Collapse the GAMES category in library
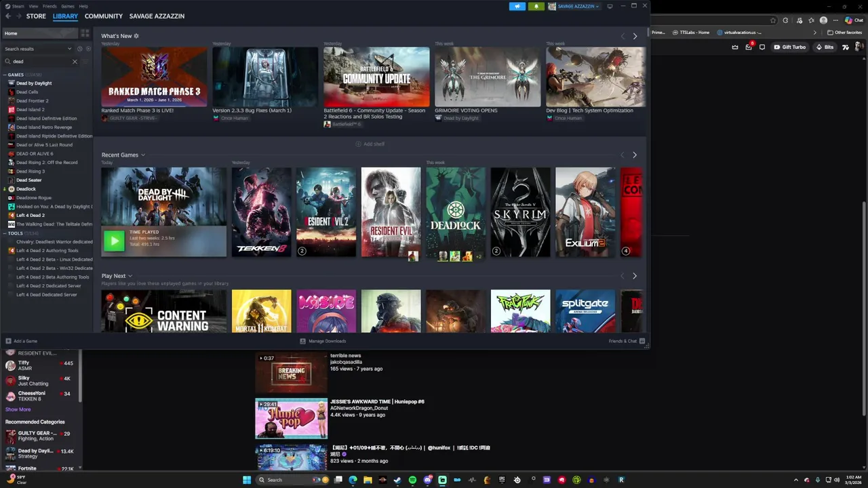The image size is (868, 488). pos(5,75)
